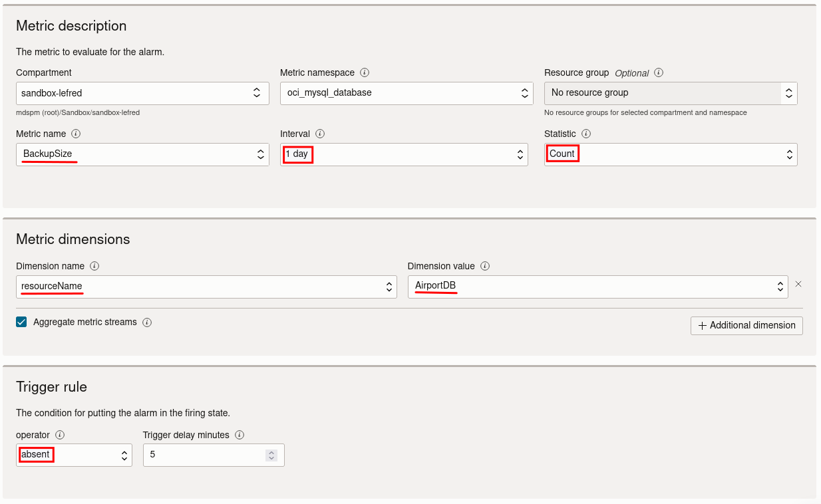Viewport: 821px width, 504px height.
Task: Open the Compartment dropdown
Action: click(x=142, y=93)
